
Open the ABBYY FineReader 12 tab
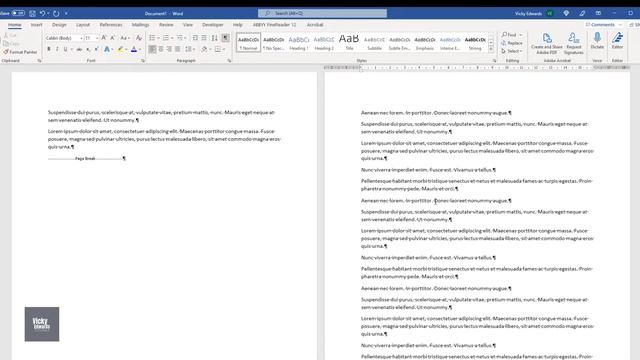click(x=274, y=24)
